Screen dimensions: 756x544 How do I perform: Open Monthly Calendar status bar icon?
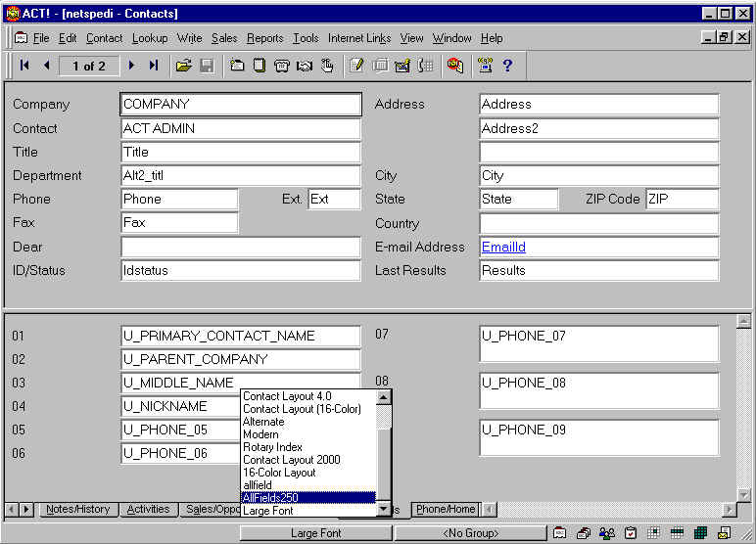(x=700, y=533)
